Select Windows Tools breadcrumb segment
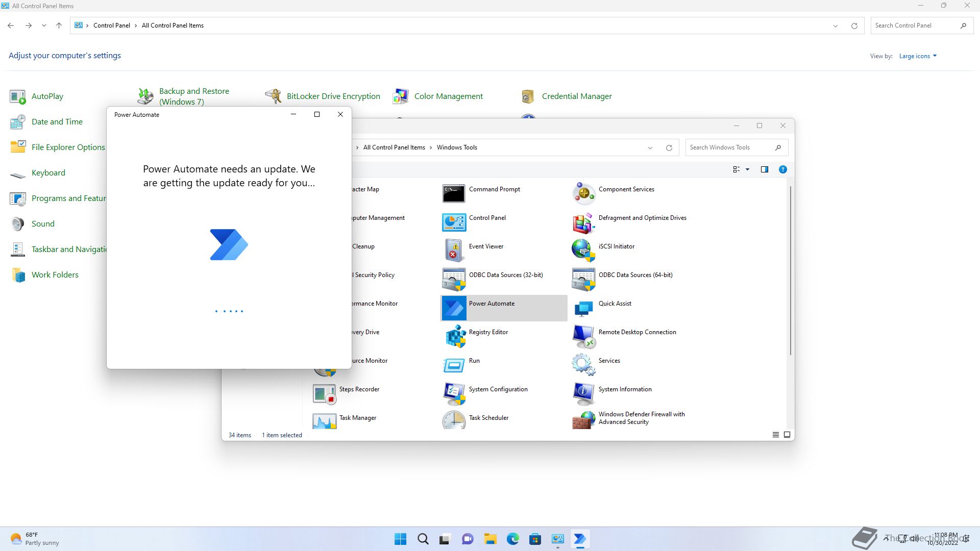Screen dimensions: 980x551 click(457, 147)
